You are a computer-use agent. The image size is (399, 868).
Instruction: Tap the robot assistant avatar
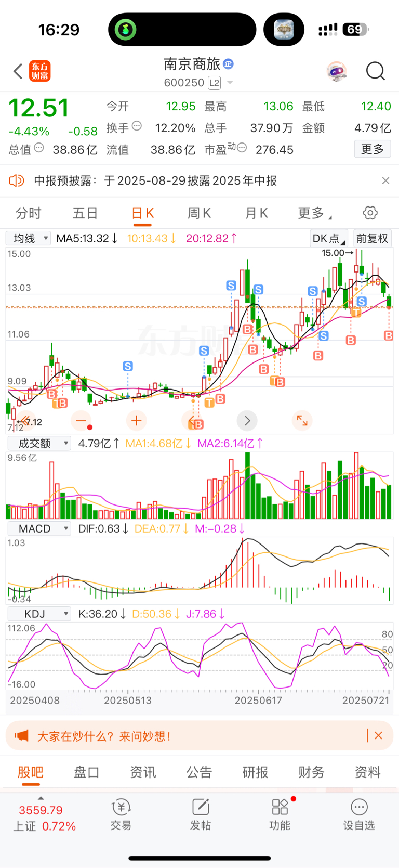(337, 71)
